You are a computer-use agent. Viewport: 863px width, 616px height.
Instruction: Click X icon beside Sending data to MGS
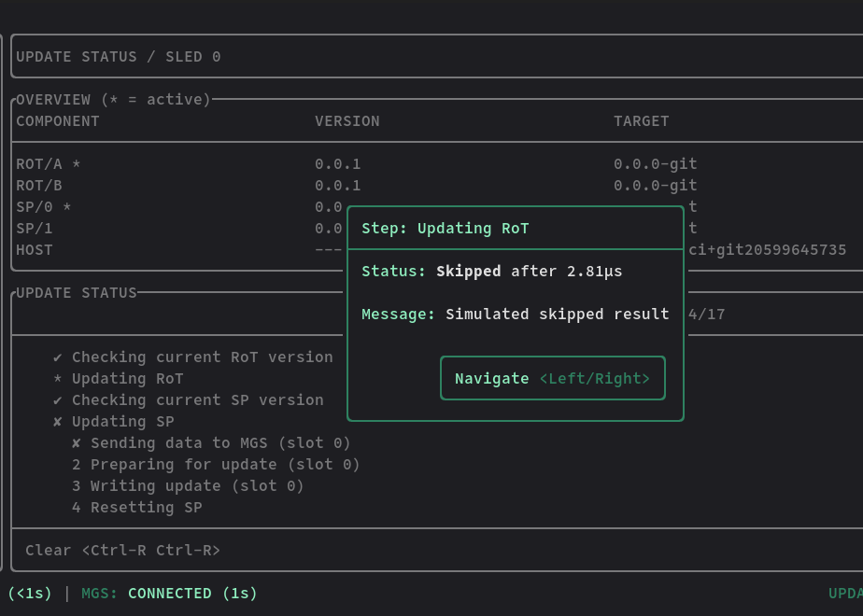point(76,443)
